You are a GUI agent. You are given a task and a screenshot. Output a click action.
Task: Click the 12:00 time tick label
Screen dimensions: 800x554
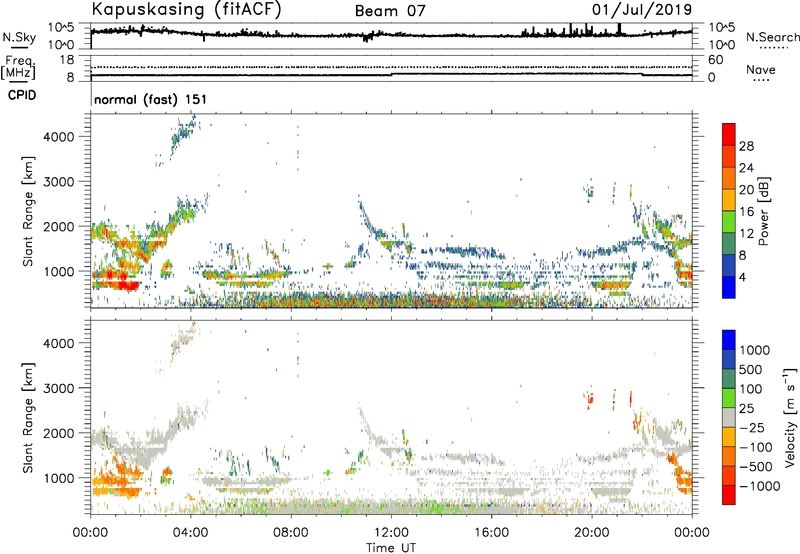coord(391,533)
